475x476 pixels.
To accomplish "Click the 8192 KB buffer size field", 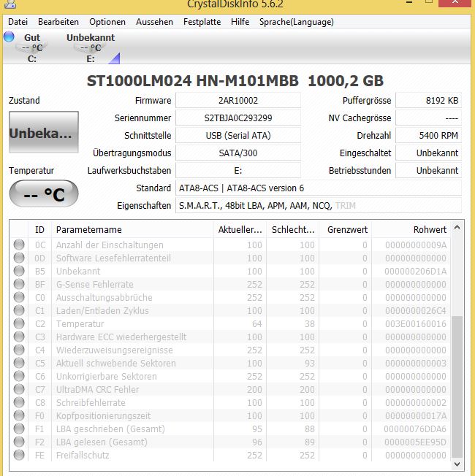I will pyautogui.click(x=428, y=101).
